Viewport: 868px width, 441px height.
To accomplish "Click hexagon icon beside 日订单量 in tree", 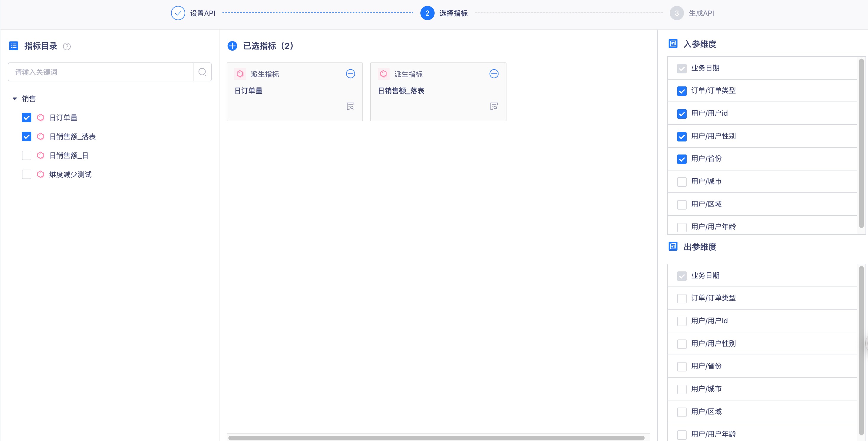I will pos(41,117).
